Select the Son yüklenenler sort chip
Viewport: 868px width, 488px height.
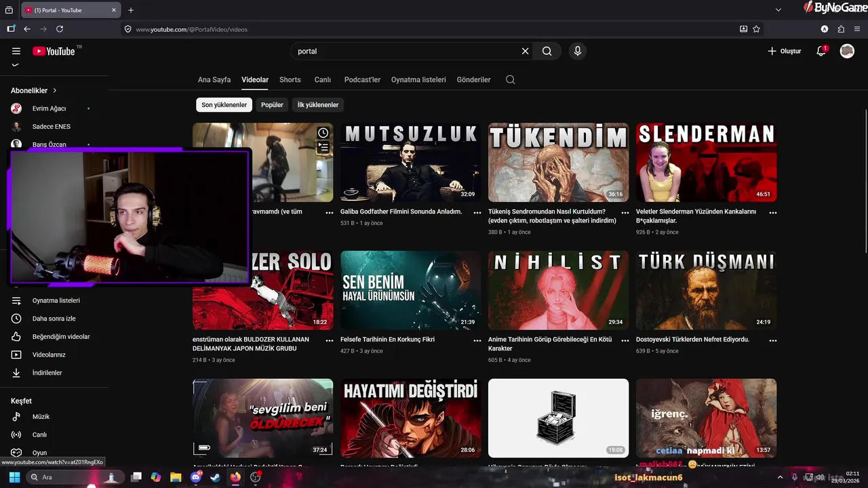pyautogui.click(x=224, y=105)
